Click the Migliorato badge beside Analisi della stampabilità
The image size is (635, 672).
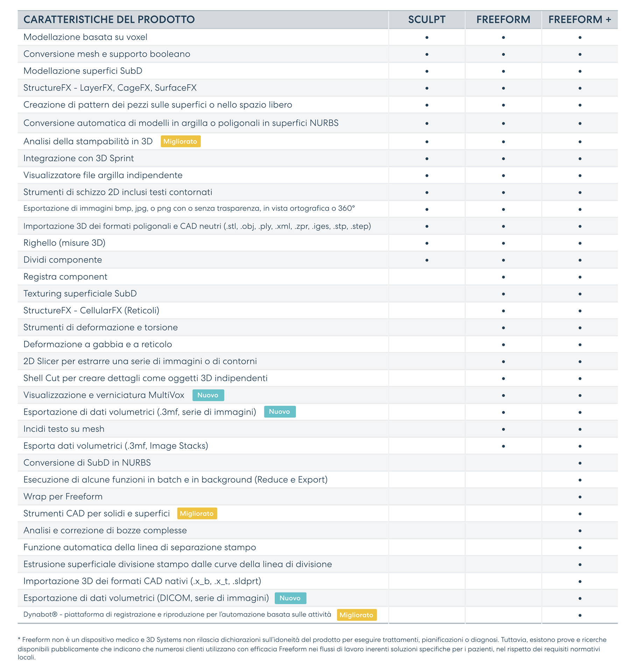(x=181, y=141)
